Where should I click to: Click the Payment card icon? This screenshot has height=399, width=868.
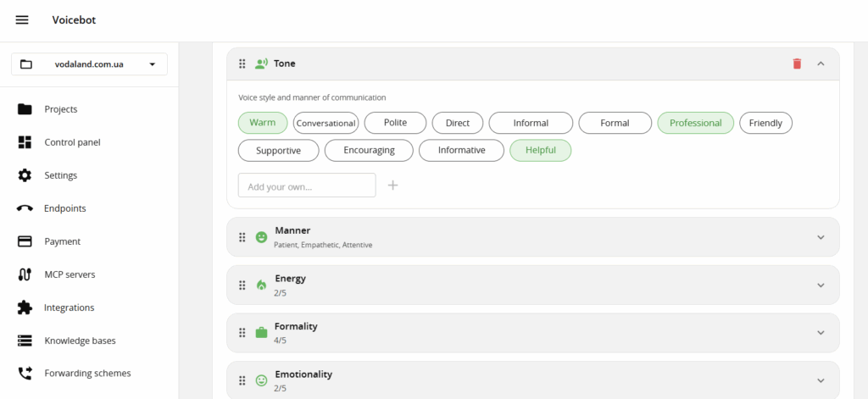25,241
